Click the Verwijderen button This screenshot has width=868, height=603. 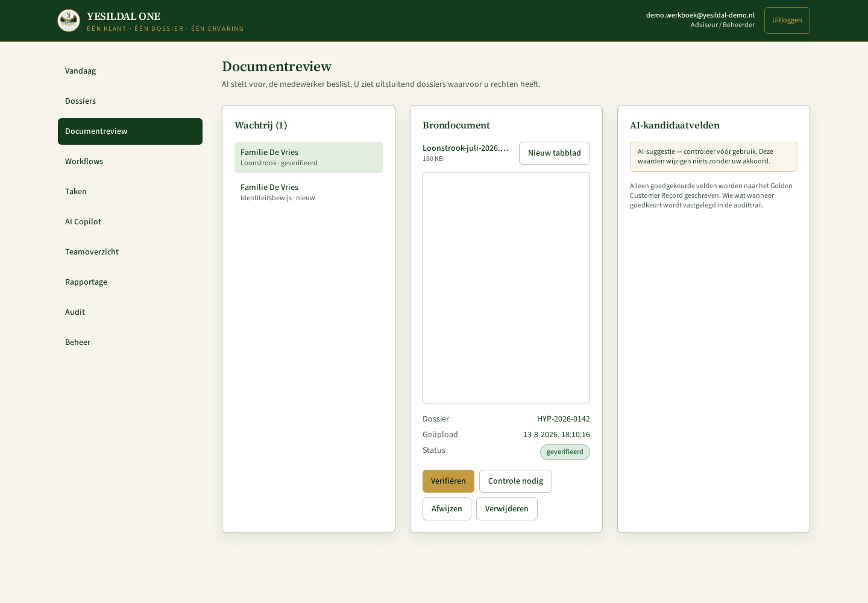pyautogui.click(x=507, y=509)
